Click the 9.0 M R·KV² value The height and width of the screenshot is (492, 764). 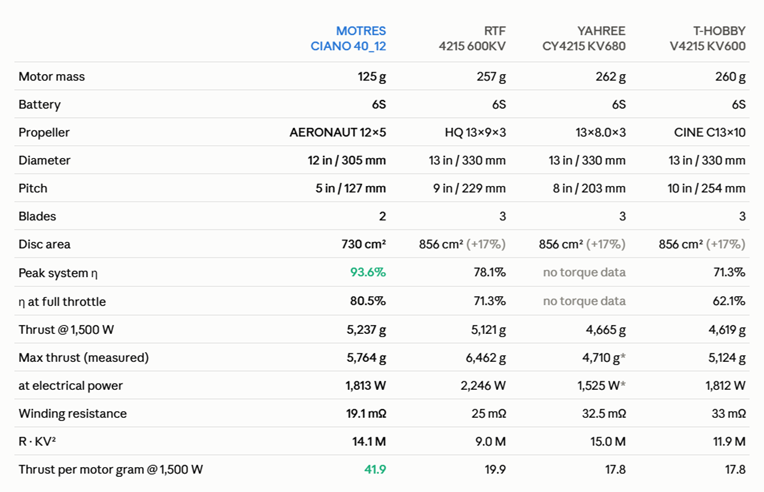tap(491, 442)
